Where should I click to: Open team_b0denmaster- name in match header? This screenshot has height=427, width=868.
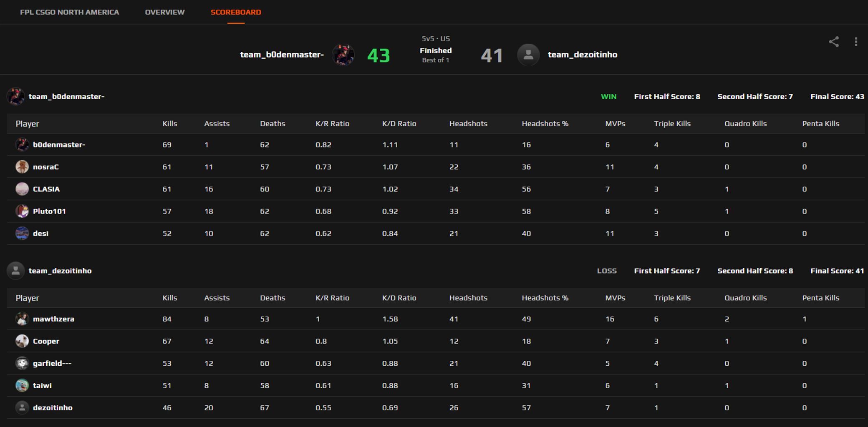282,55
